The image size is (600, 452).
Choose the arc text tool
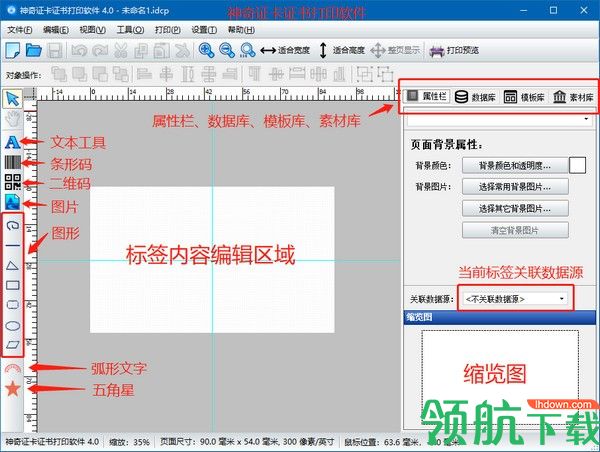[x=13, y=369]
